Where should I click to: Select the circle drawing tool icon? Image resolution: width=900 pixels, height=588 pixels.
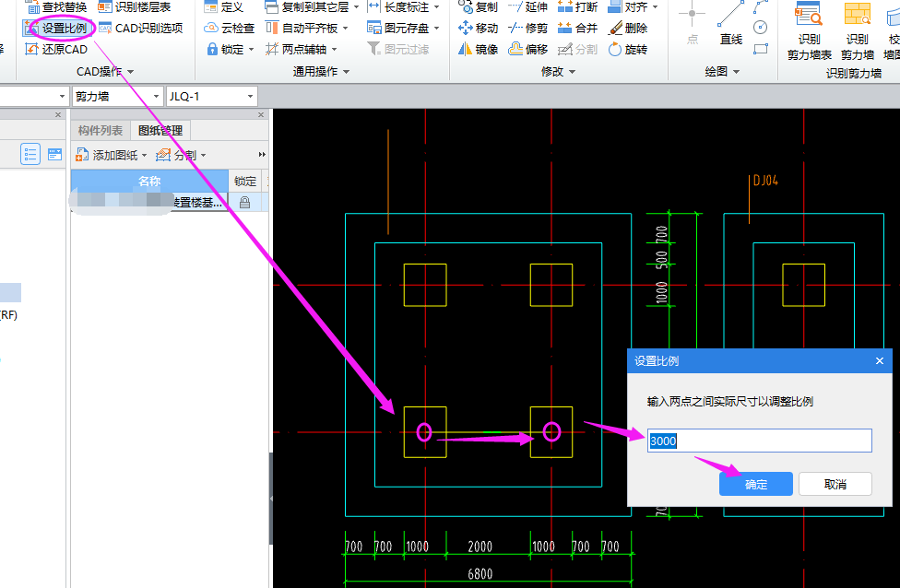(761, 28)
